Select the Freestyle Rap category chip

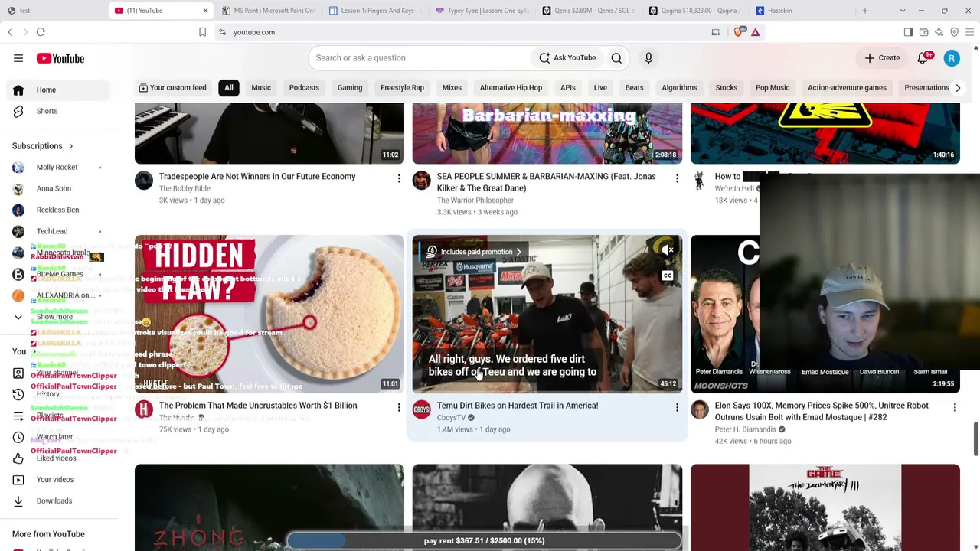(x=402, y=88)
